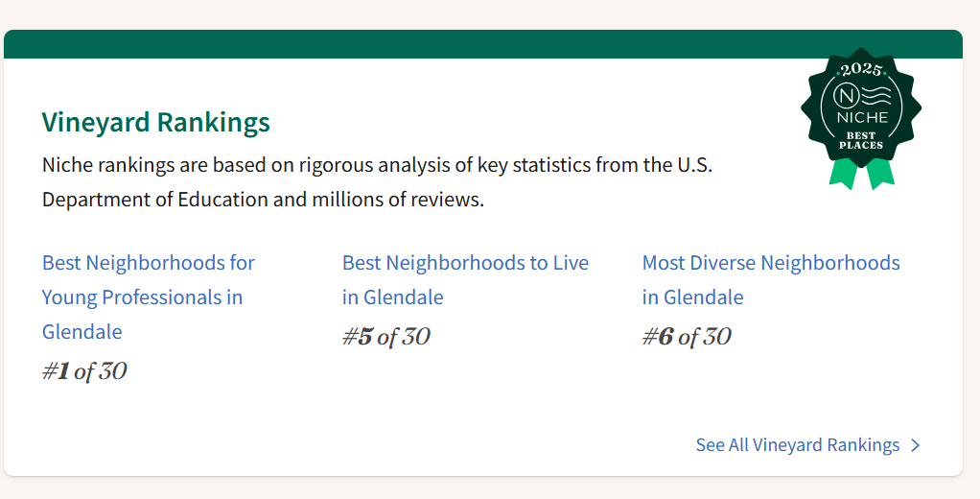The height and width of the screenshot is (499, 980).
Task: Click the circled N logo in badge
Action: (x=847, y=96)
